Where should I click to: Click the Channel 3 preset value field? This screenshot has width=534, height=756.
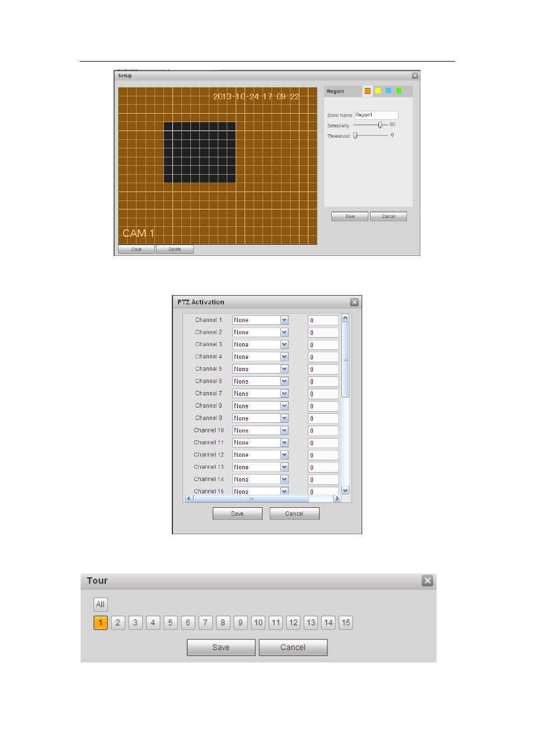pos(323,345)
